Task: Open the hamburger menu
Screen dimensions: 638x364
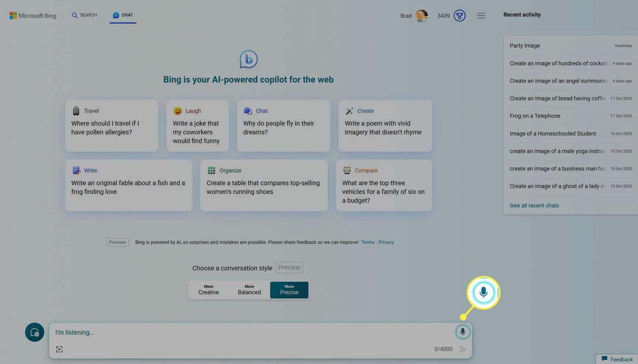Action: click(481, 16)
